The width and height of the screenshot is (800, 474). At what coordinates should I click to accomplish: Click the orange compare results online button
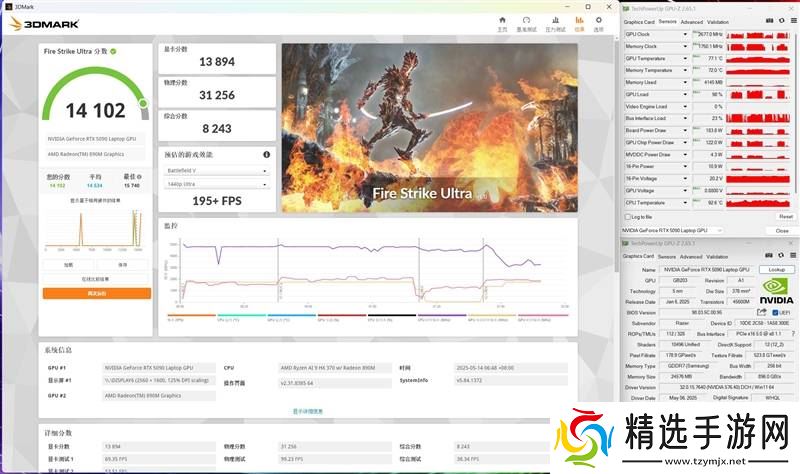(97, 293)
